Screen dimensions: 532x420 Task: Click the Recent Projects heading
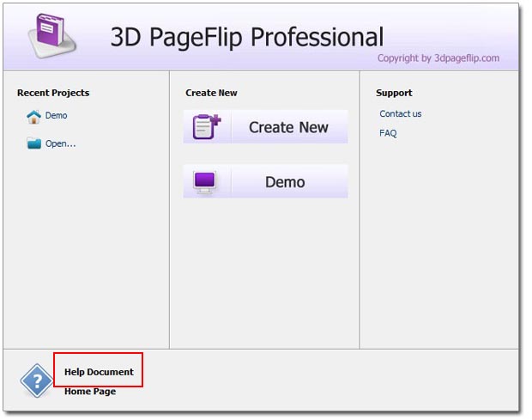tap(53, 93)
